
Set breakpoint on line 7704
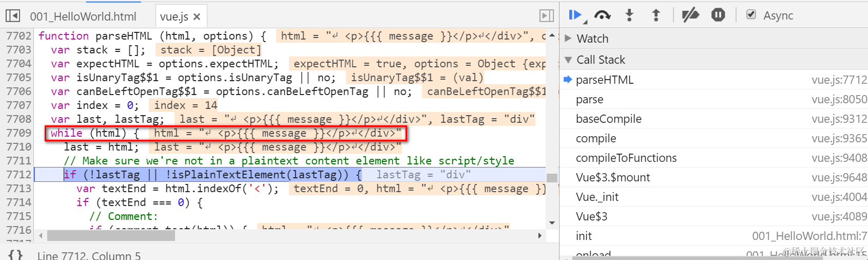[x=18, y=64]
